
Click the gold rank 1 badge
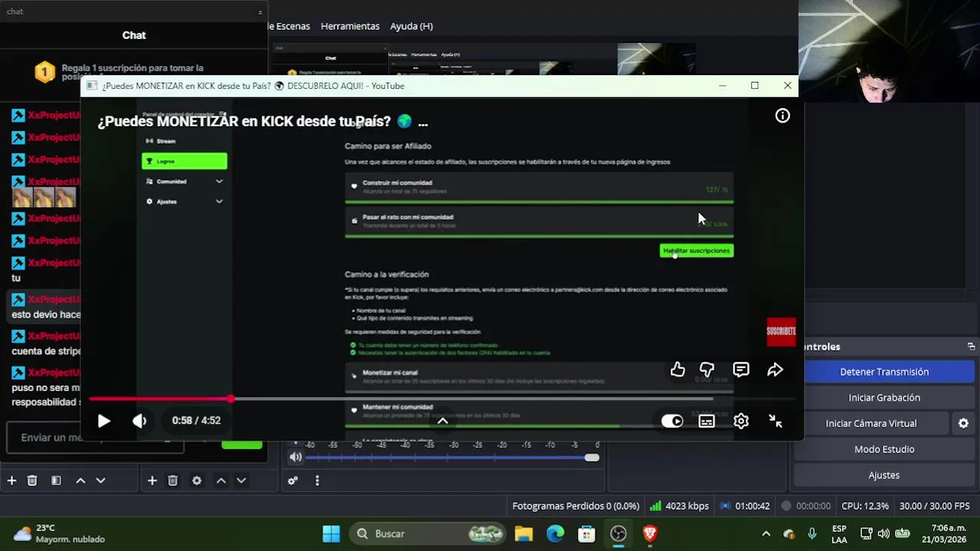44,73
